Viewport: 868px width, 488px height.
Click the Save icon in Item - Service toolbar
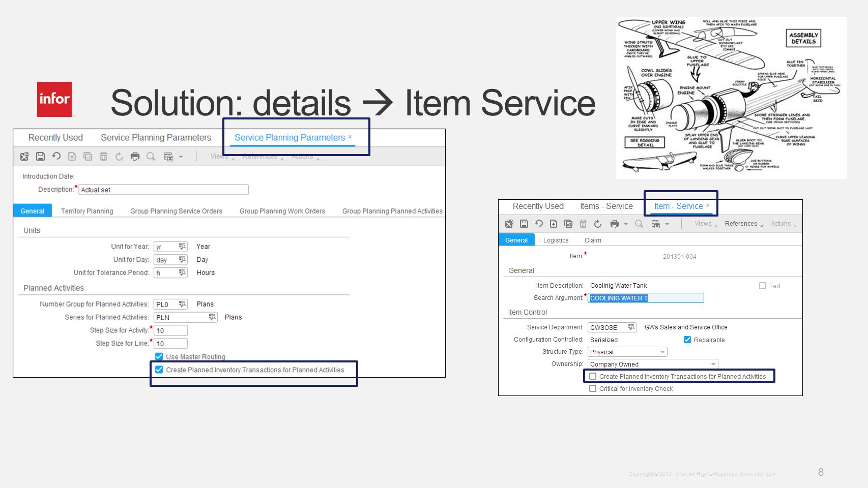coord(524,224)
